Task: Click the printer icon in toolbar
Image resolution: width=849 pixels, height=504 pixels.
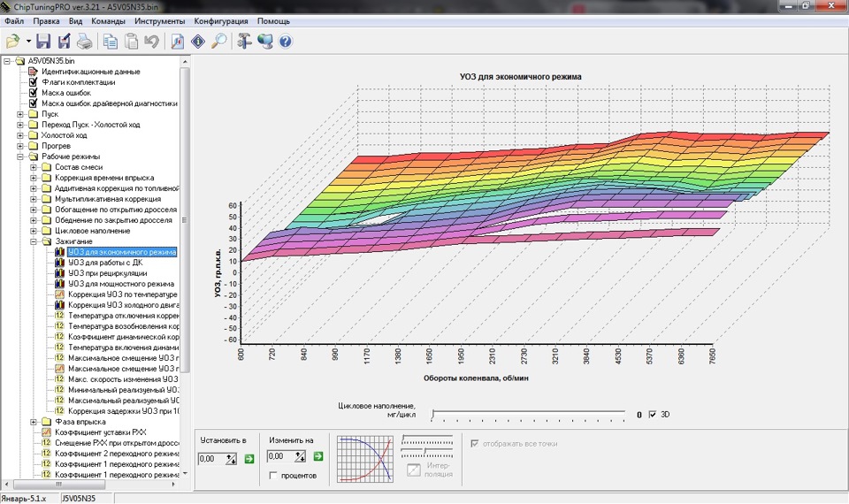Action: pyautogui.click(x=84, y=41)
